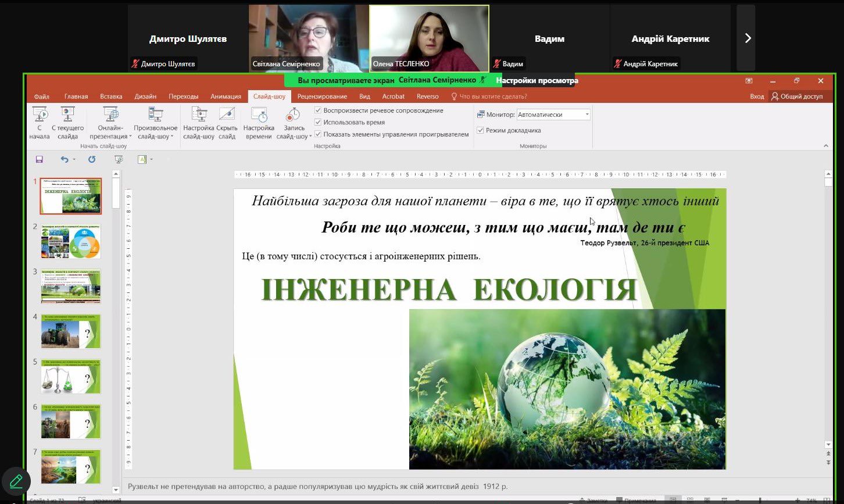844x504 pixels.
Task: Disable Использовать время option
Action: tap(318, 122)
